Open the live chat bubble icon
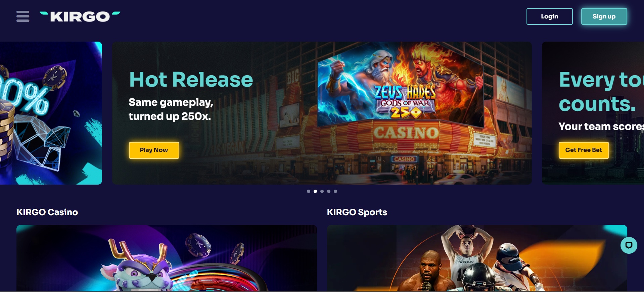 pos(629,245)
